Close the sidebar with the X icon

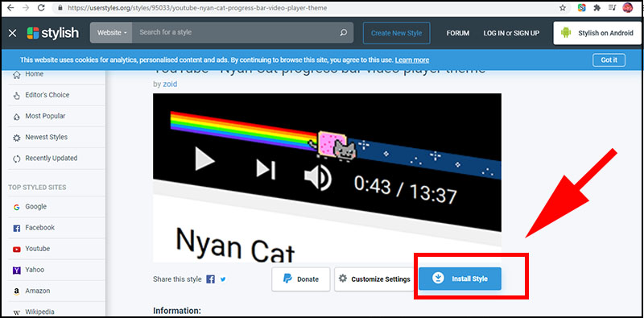tap(13, 33)
